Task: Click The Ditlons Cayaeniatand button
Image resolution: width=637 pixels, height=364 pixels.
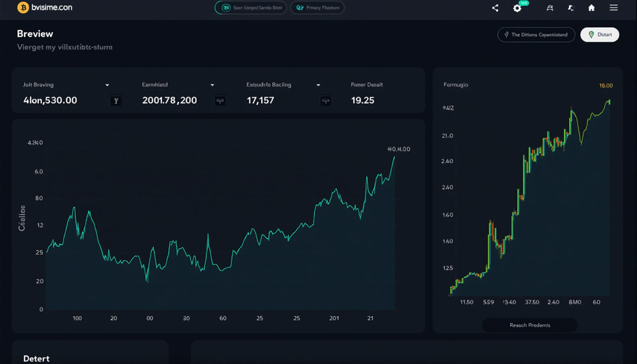Action: click(x=536, y=35)
